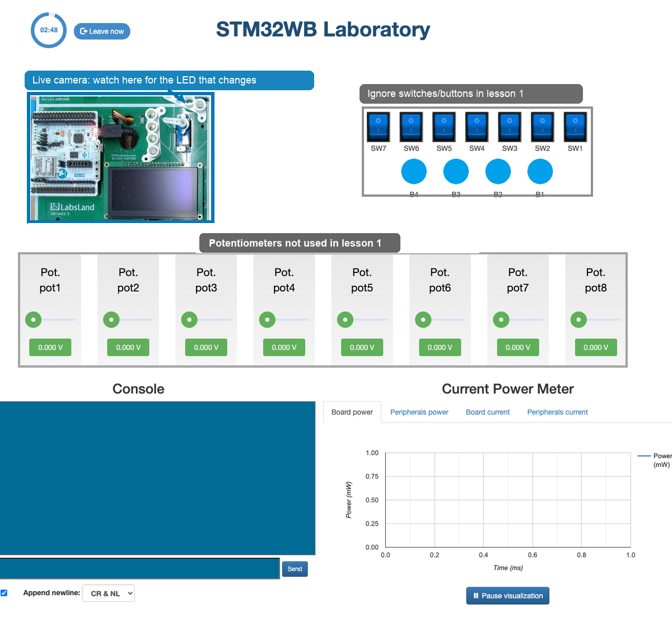Screen dimensions: 672x626
Task: Click the Current Power Meter heading
Action: [508, 389]
